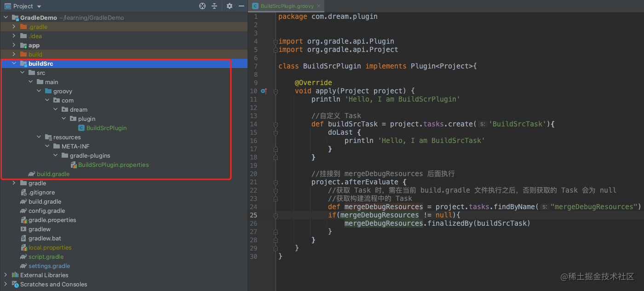
Task: Click the override gutter icon at line 10
Action: pyautogui.click(x=264, y=91)
